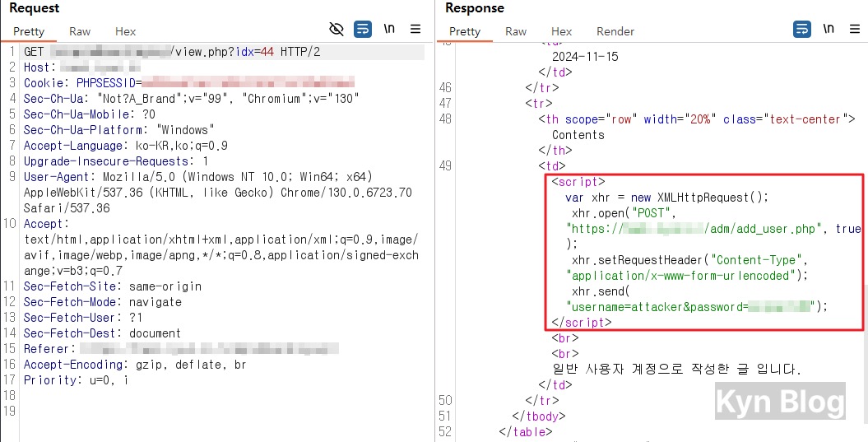Click the </table> closing tag

[x=526, y=431]
